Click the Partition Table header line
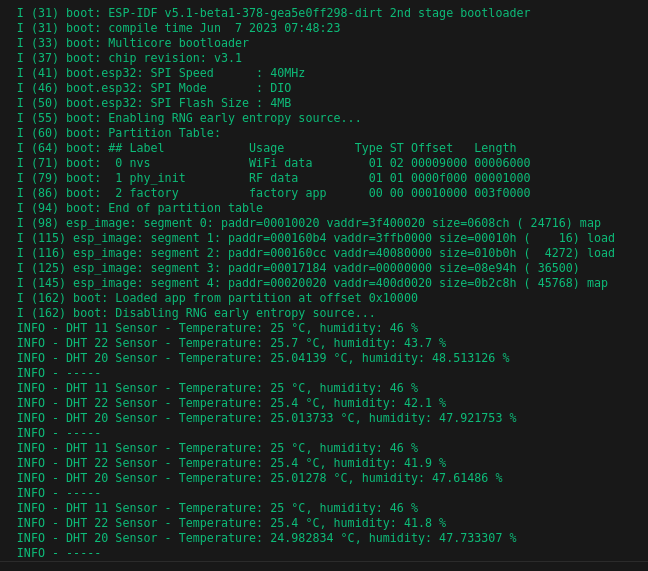Viewport: 648px width, 571px height. (x=119, y=133)
